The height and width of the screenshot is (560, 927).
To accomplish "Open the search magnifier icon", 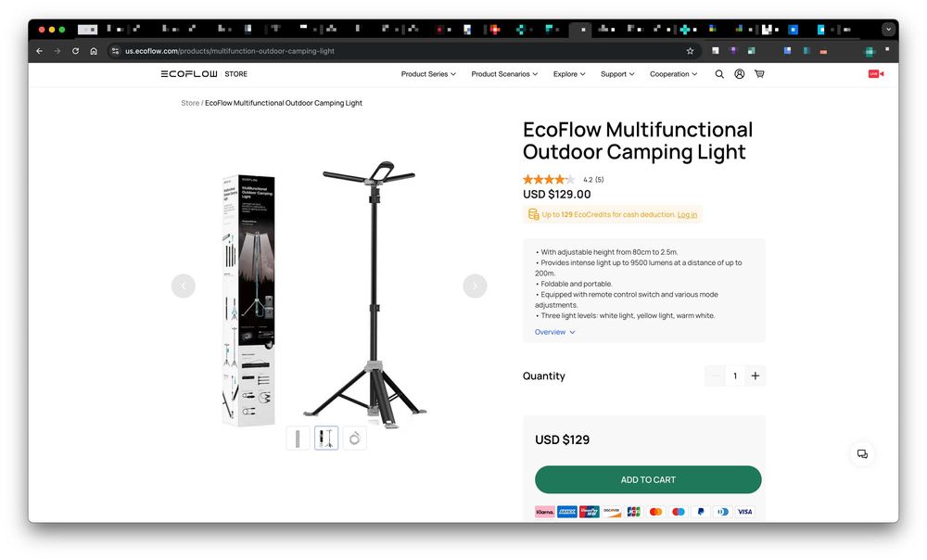I will point(719,74).
